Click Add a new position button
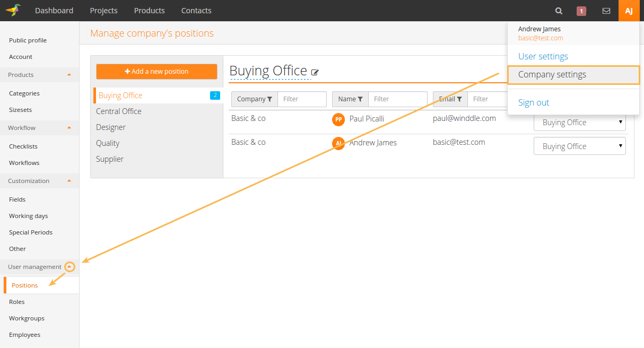This screenshot has height=348, width=644. coord(156,72)
